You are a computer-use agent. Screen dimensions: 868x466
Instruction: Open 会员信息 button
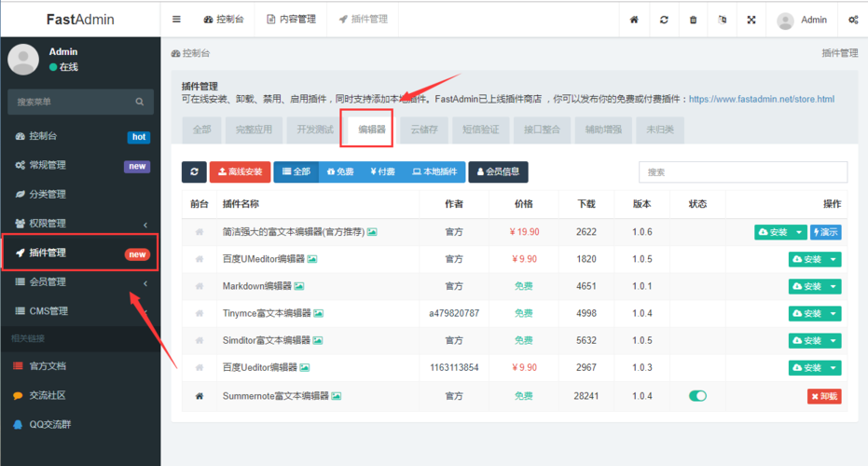[498, 171]
